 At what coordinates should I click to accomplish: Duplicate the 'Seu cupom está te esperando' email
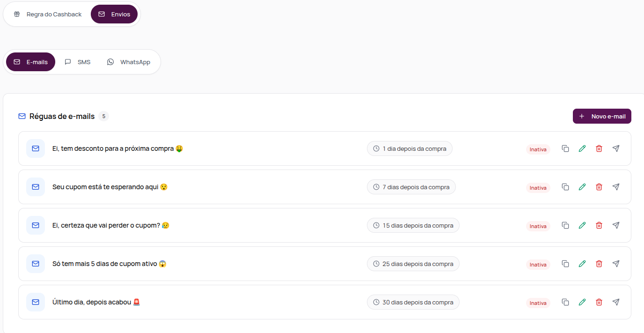coord(565,187)
